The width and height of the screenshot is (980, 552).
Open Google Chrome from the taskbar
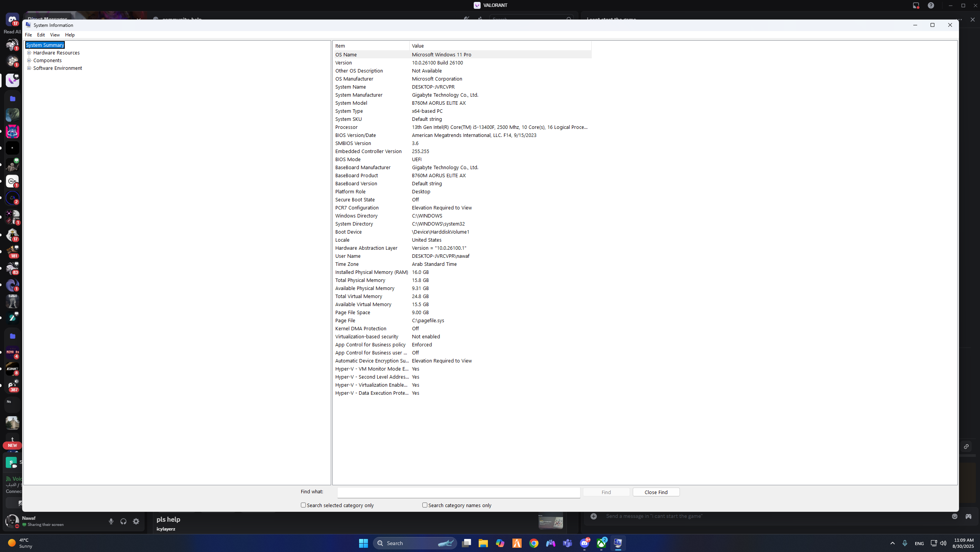pyautogui.click(x=534, y=543)
